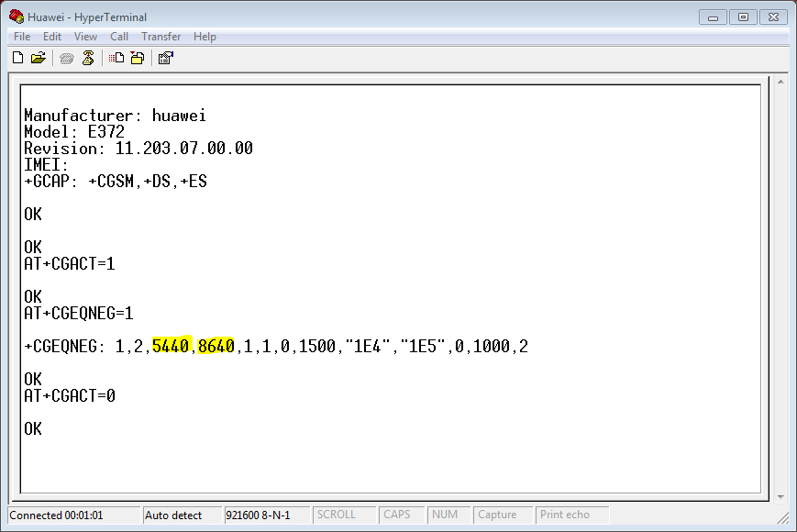
Task: Click the CAPS status bar indicator
Action: pyautogui.click(x=402, y=515)
